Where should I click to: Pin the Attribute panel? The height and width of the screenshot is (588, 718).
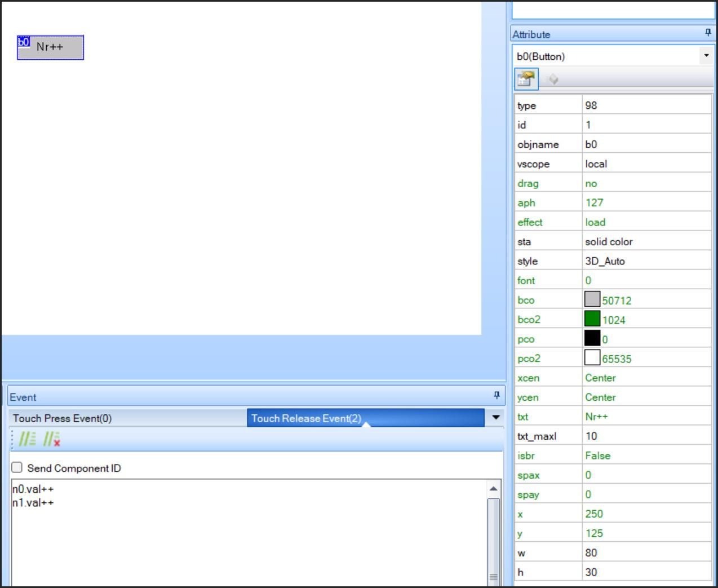(x=708, y=33)
